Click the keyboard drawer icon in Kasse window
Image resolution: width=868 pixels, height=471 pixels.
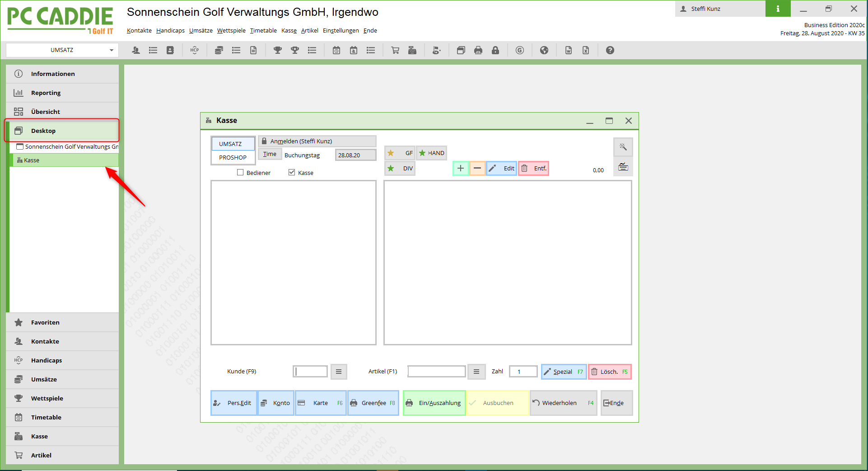coord(623,167)
